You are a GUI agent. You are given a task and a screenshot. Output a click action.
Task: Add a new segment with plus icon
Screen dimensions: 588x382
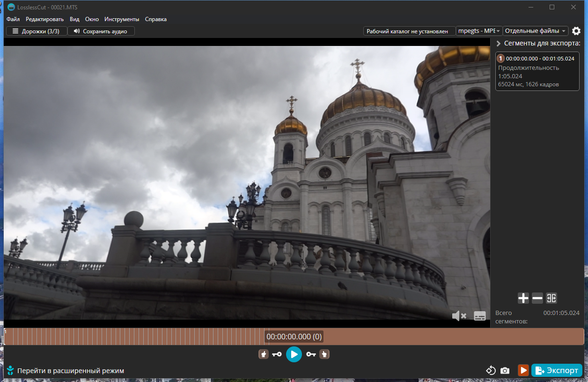tap(523, 298)
